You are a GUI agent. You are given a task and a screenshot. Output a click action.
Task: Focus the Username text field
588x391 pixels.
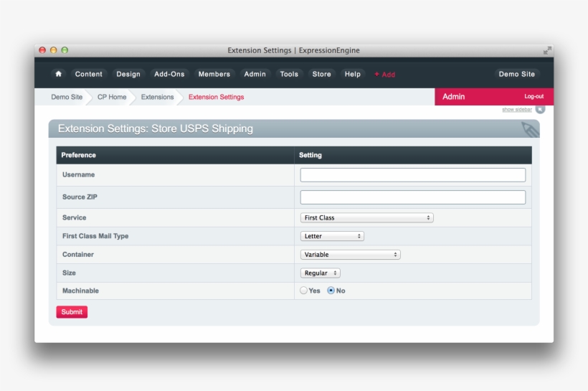pyautogui.click(x=412, y=175)
